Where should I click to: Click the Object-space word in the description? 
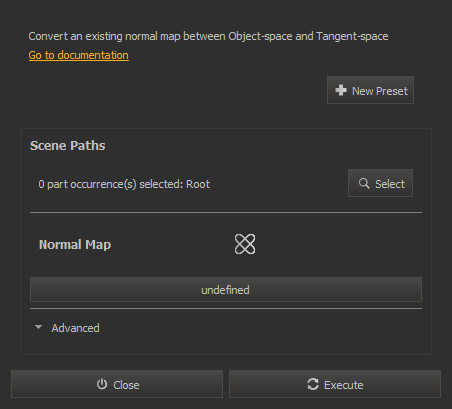(260, 36)
